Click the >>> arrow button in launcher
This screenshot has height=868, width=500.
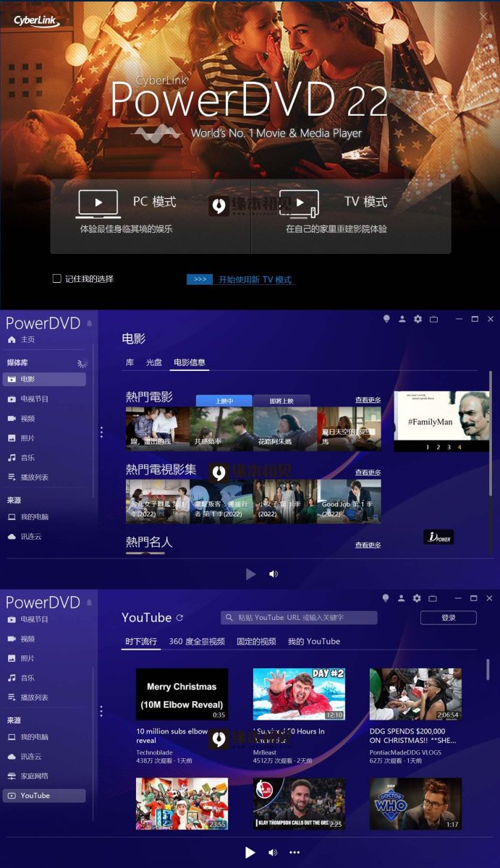tap(200, 279)
